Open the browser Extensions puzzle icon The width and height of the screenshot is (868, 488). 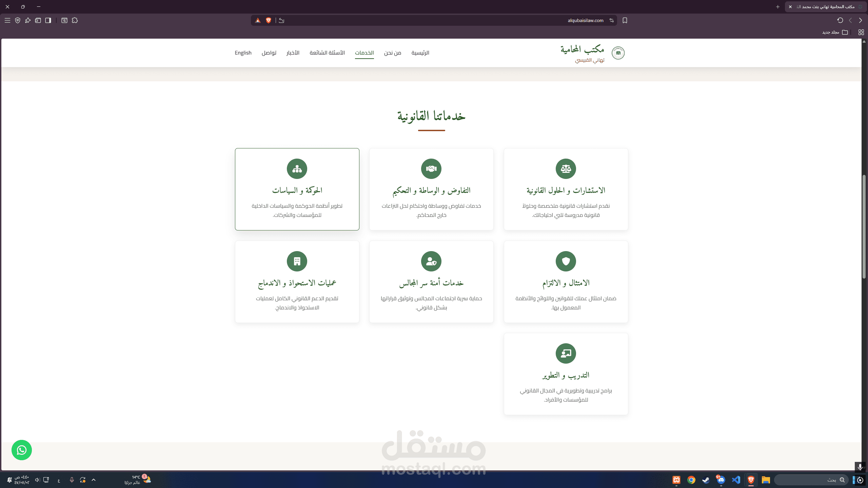[75, 20]
